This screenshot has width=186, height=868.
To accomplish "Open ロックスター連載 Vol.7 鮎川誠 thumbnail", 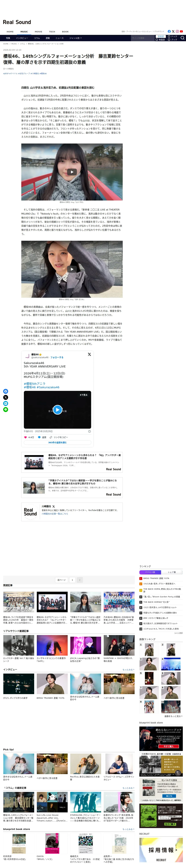I will click(x=19, y=645).
